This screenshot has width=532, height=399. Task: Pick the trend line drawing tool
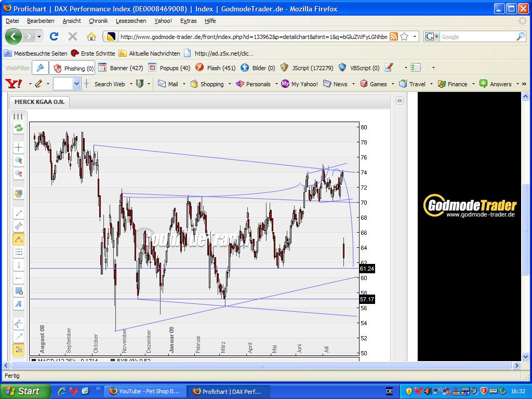pyautogui.click(x=19, y=213)
